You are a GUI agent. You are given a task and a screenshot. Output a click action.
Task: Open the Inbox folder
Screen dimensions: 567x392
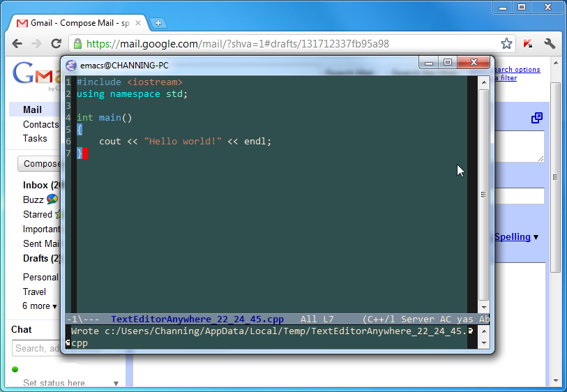(41, 185)
